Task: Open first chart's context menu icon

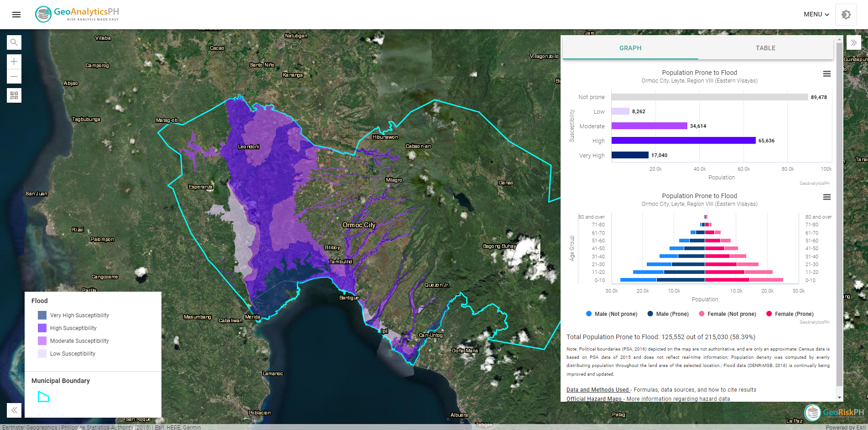Action: pos(826,74)
